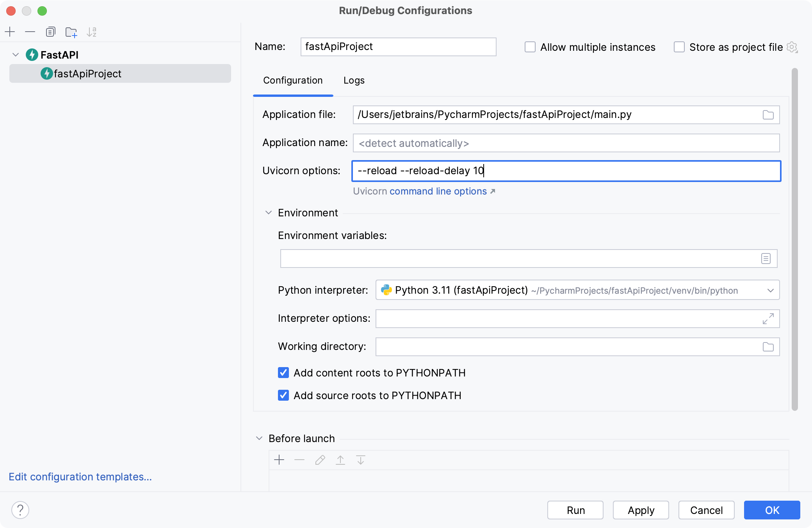Collapse the Before launch section

(x=259, y=438)
